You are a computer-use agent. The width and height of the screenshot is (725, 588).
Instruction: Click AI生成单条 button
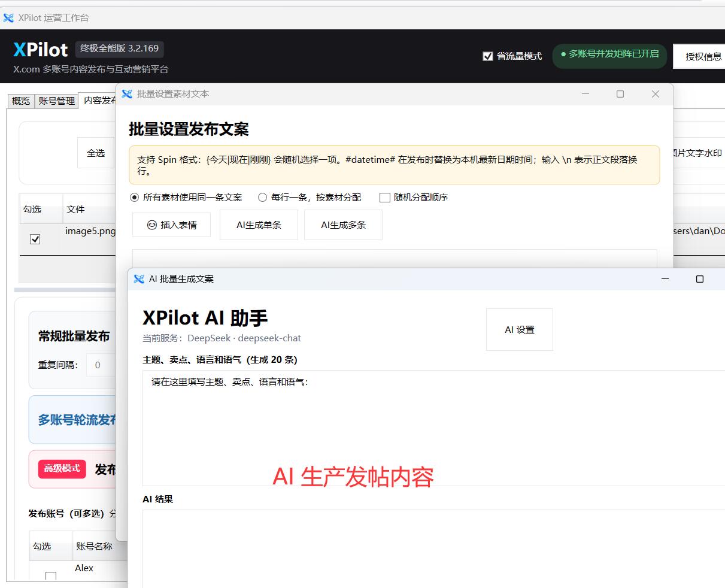click(259, 225)
